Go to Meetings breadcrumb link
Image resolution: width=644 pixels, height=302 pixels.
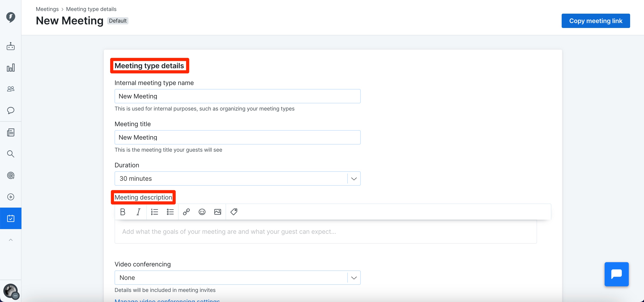pos(47,9)
